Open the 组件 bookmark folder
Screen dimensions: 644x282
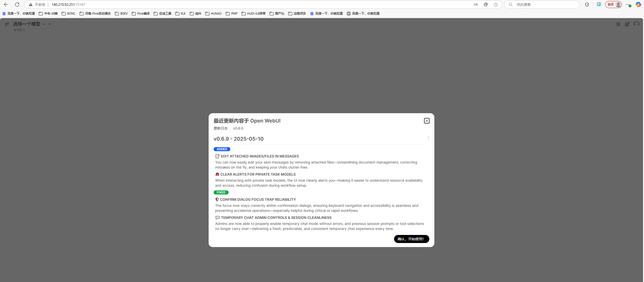tap(196, 14)
